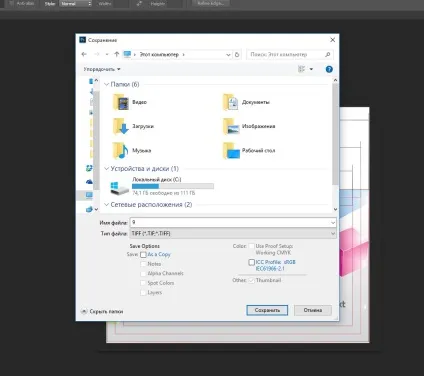Expand Сетевые расположения (2) group
Image resolution: width=424 pixels, height=376 pixels.
click(x=107, y=205)
